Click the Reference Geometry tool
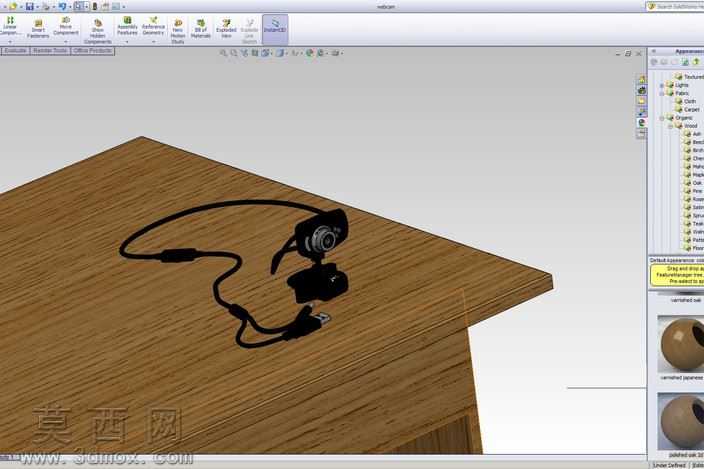The width and height of the screenshot is (704, 469). pos(153,26)
